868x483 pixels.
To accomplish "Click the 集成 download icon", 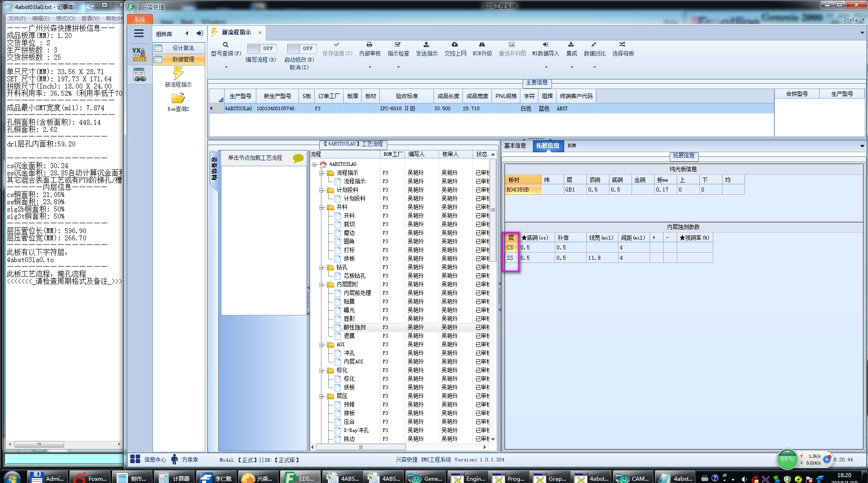I will 571,45.
